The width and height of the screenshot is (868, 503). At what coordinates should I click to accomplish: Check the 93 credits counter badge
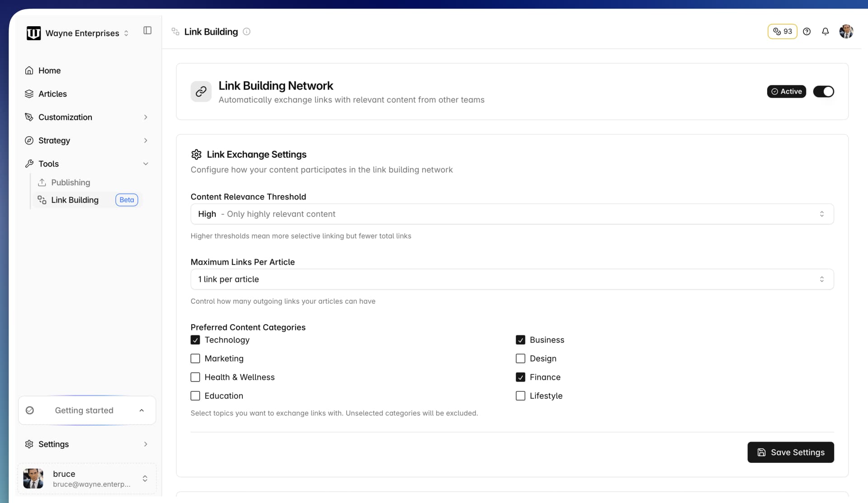pyautogui.click(x=783, y=31)
